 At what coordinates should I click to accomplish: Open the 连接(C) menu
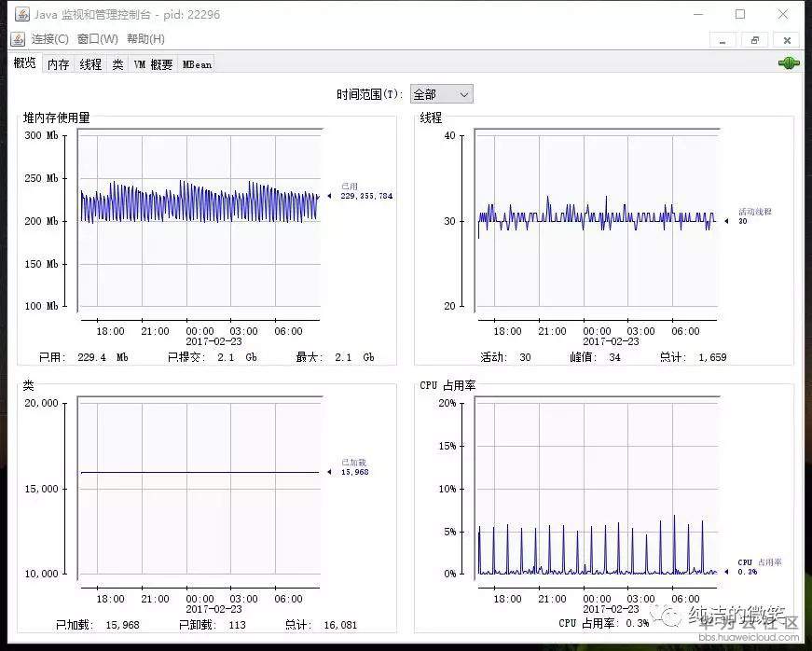click(49, 39)
